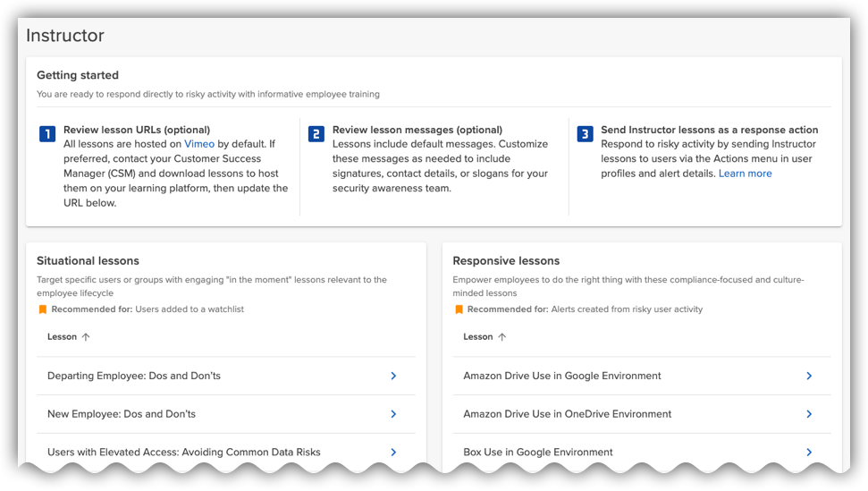Select New Employee: Dos and Don'ts lesson
This screenshot has width=868, height=491.
tap(122, 414)
